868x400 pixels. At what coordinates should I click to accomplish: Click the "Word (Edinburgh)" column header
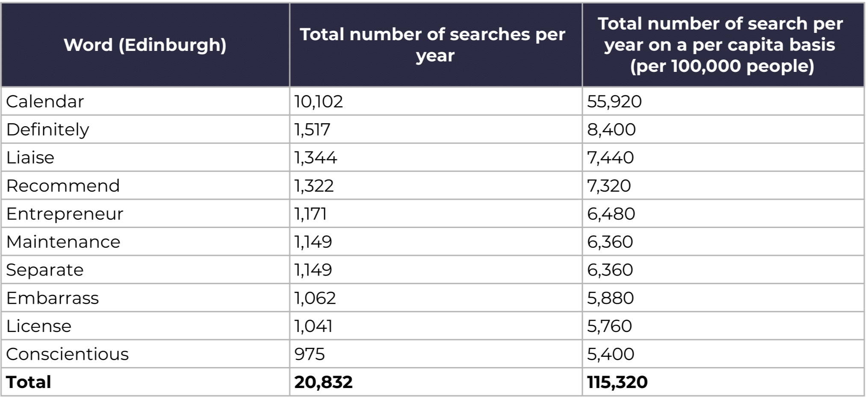[145, 45]
